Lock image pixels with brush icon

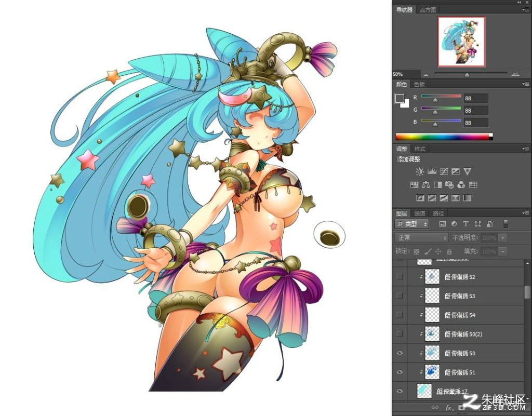[x=428, y=251]
